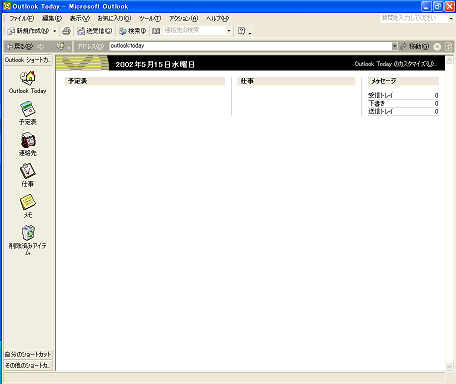Click the 送受信 send/receive button

coord(95,31)
